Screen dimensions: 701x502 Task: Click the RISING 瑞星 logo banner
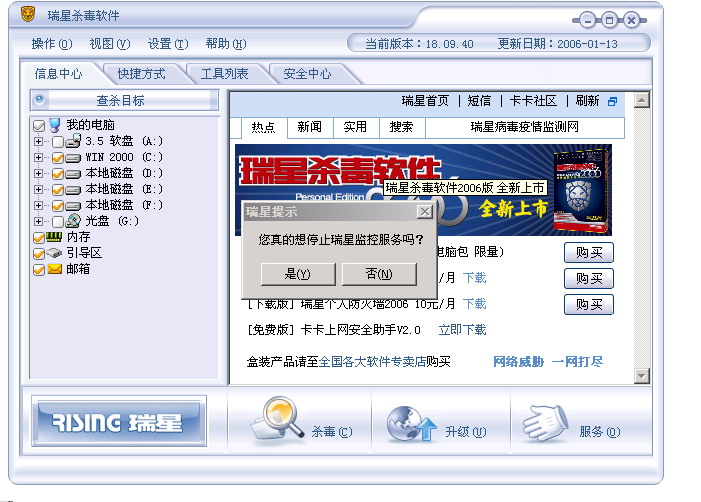coord(119,421)
